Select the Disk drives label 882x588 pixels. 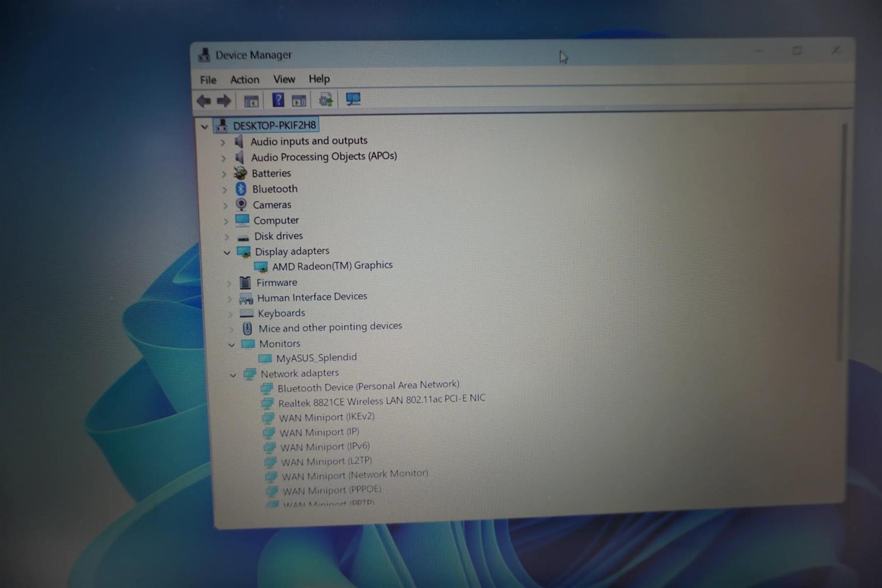278,236
